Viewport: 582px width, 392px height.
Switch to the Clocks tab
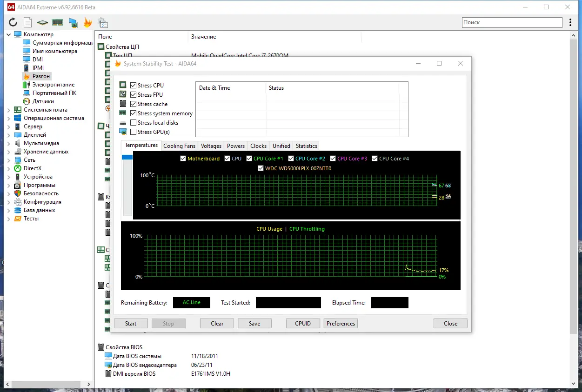(259, 146)
